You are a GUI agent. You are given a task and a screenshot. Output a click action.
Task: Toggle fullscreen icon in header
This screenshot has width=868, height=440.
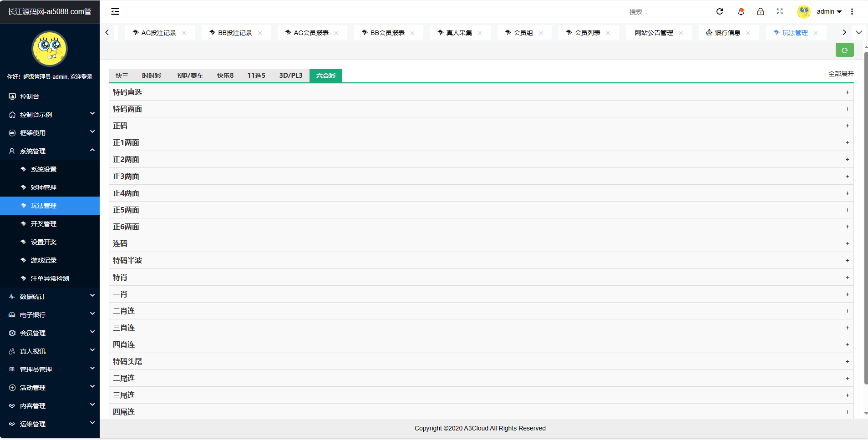click(x=780, y=11)
